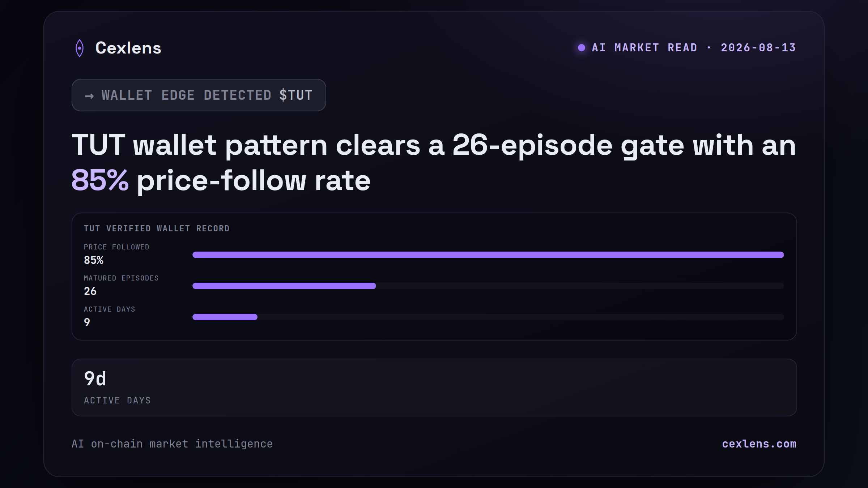Click the AI MARKET READ label
The height and width of the screenshot is (488, 868).
pos(644,48)
